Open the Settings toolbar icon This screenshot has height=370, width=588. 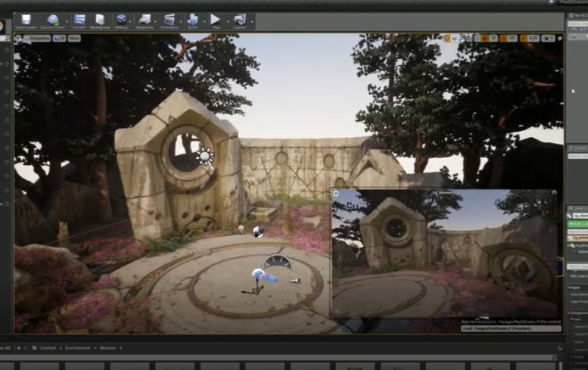(x=121, y=21)
